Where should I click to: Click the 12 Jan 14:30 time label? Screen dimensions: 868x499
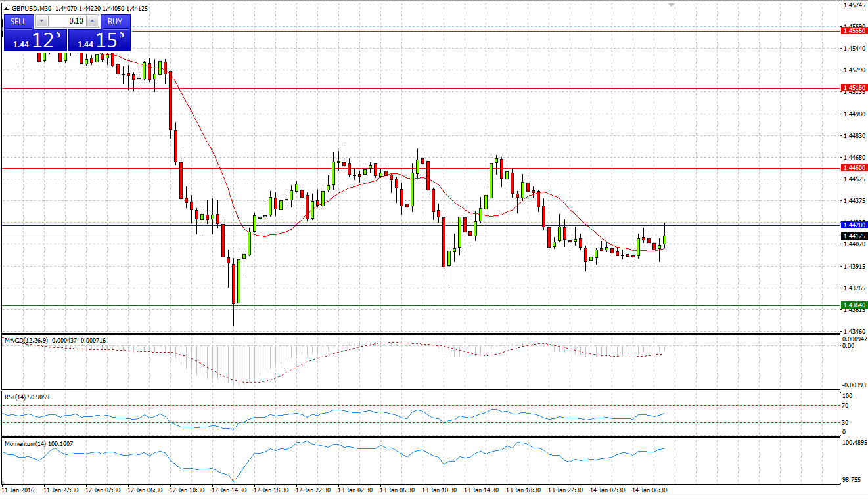(x=229, y=490)
